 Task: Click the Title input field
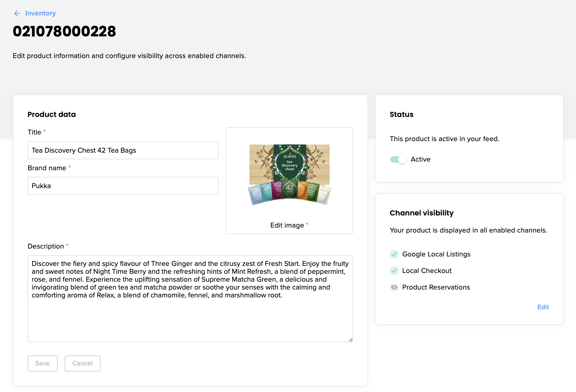[123, 150]
